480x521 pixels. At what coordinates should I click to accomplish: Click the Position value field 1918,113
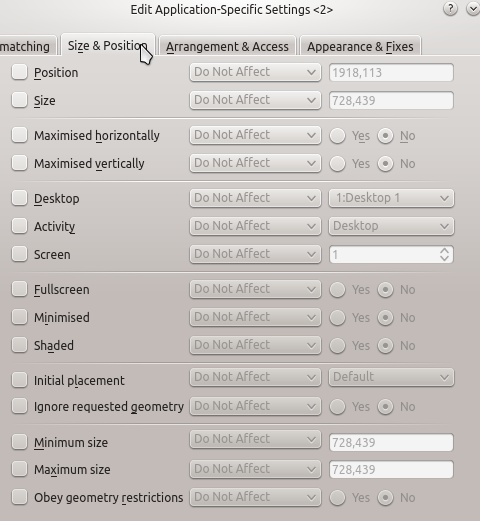[x=391, y=72]
